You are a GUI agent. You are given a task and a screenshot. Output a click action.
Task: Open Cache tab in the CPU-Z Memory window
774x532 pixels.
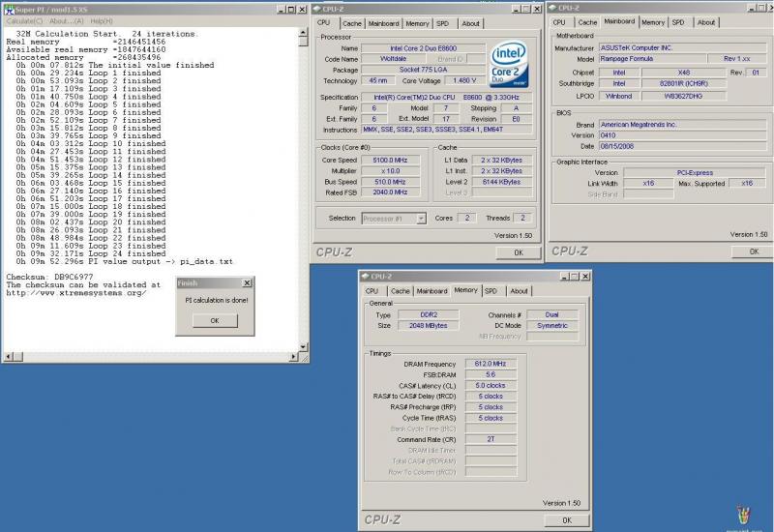(x=401, y=291)
